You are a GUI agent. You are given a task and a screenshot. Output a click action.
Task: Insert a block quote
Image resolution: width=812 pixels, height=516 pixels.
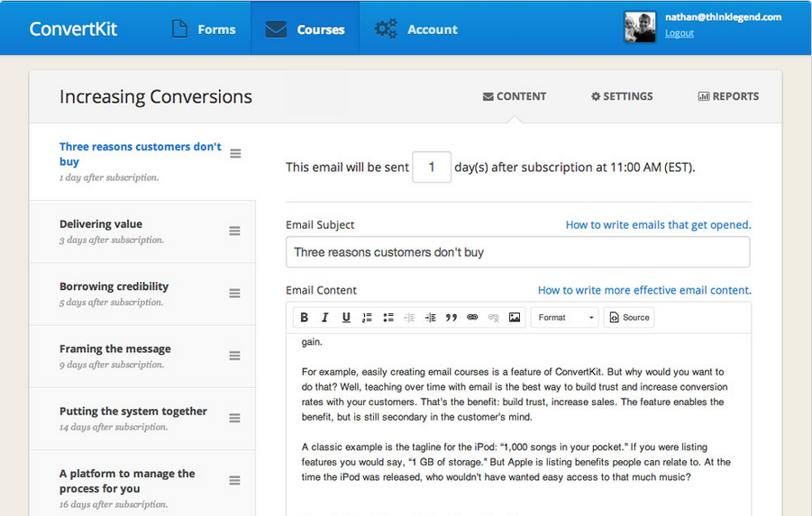(452, 317)
